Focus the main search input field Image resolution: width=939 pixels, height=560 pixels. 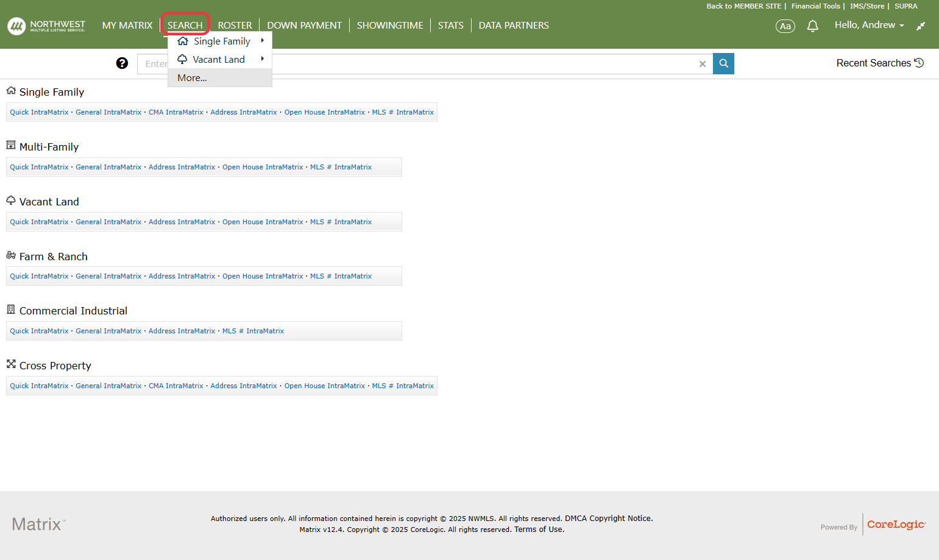pos(425,64)
